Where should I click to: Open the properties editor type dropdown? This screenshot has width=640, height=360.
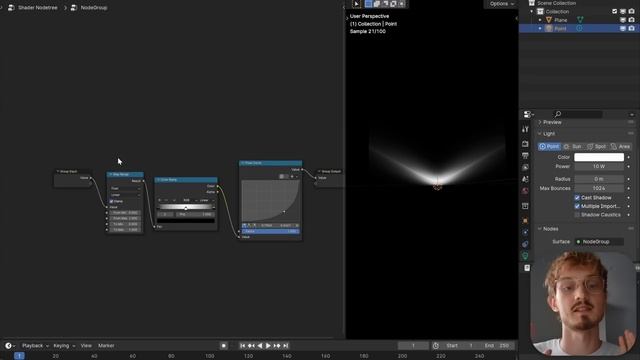(x=529, y=114)
